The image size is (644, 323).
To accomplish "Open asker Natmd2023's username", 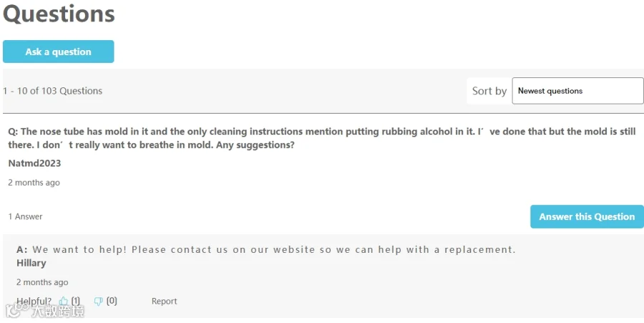I will [x=34, y=163].
